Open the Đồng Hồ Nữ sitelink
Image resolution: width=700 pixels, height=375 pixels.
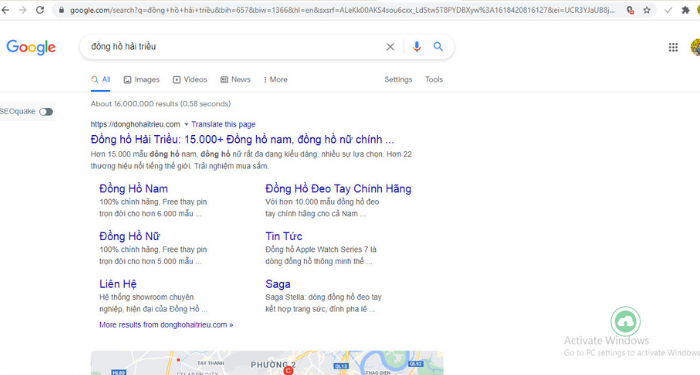129,236
